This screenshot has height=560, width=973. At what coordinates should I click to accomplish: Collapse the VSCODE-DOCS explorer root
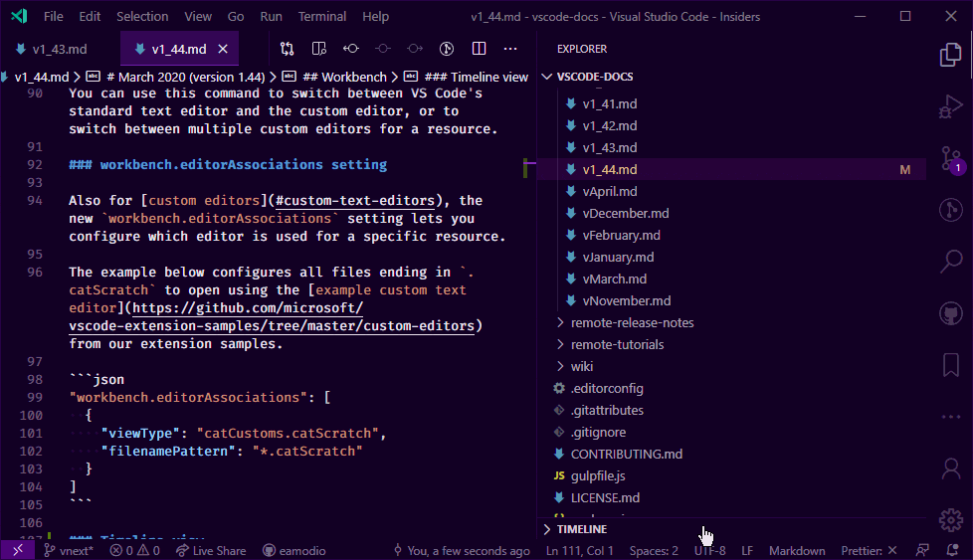tap(595, 77)
